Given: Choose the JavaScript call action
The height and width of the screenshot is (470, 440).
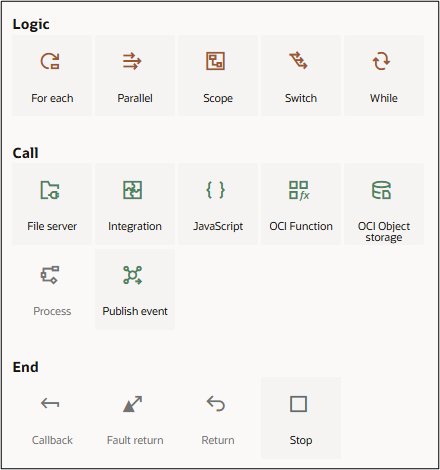Looking at the screenshot, I should 218,204.
